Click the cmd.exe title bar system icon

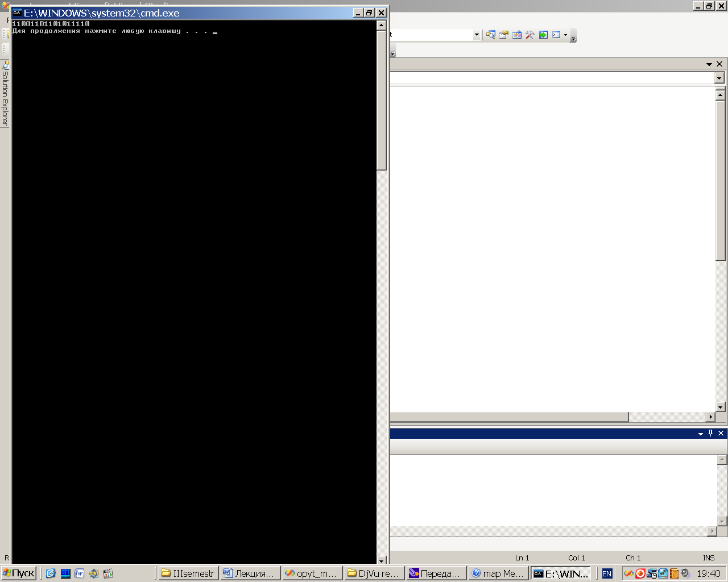click(17, 13)
